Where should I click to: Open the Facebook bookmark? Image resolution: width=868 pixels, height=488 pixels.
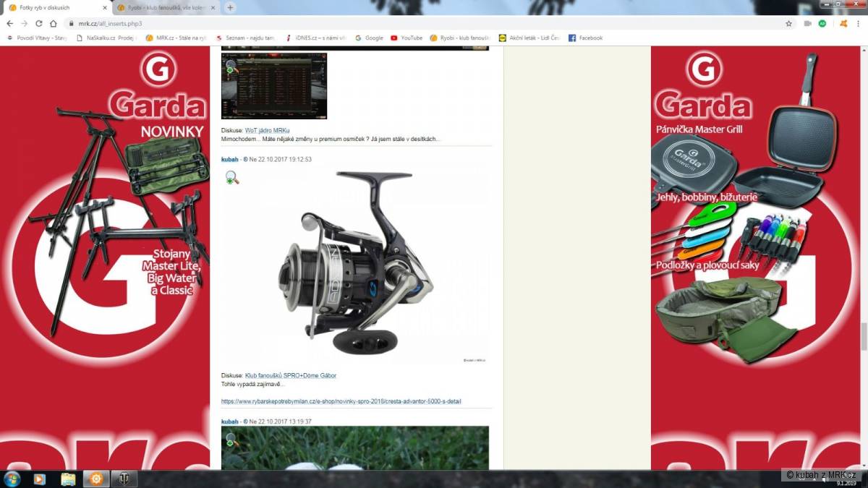click(x=585, y=38)
